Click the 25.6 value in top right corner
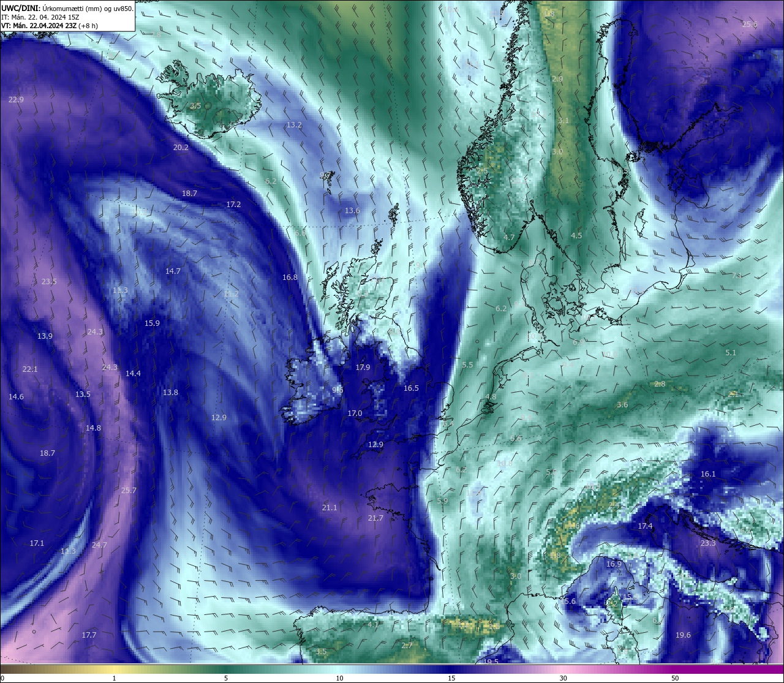 (750, 25)
